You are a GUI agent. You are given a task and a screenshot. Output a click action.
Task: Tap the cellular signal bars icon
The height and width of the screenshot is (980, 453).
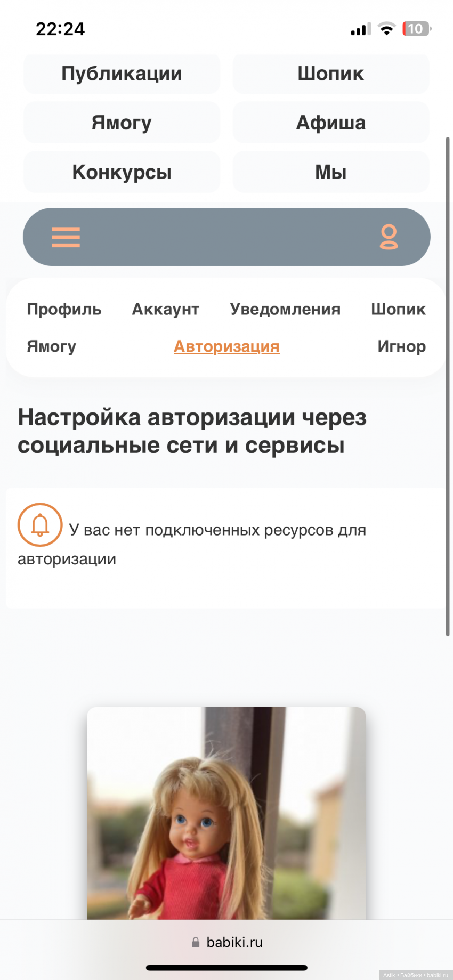point(361,29)
